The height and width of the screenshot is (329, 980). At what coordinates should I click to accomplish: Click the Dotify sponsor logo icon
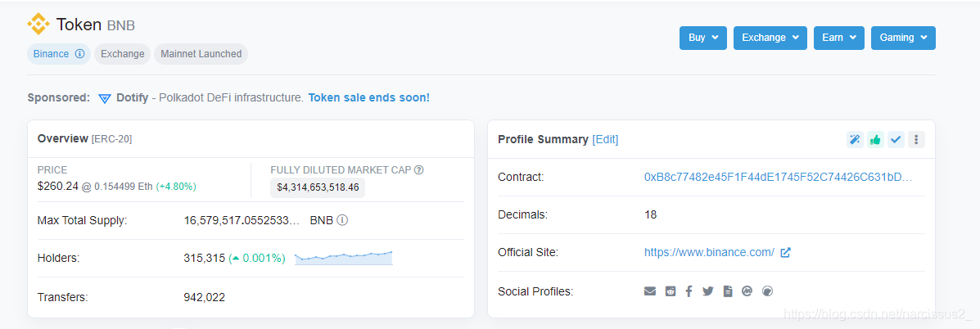pos(105,98)
